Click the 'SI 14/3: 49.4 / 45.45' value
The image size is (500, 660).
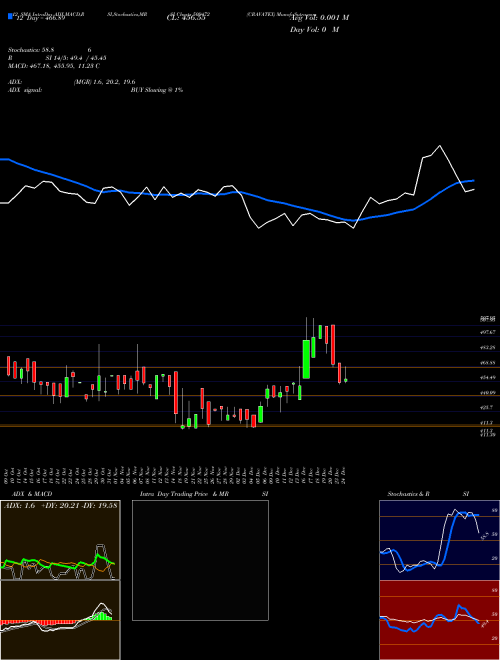76,58
